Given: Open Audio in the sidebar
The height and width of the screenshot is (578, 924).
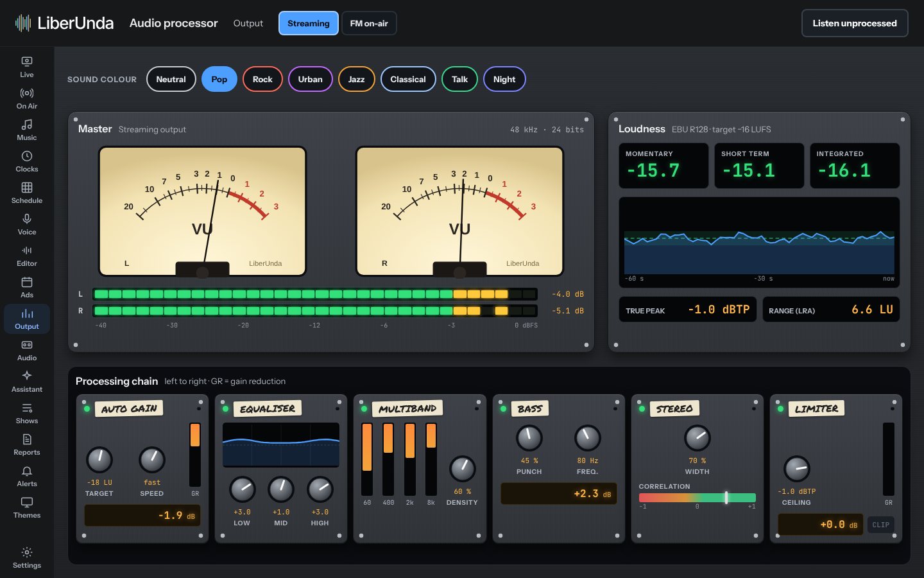Looking at the screenshot, I should [x=27, y=350].
